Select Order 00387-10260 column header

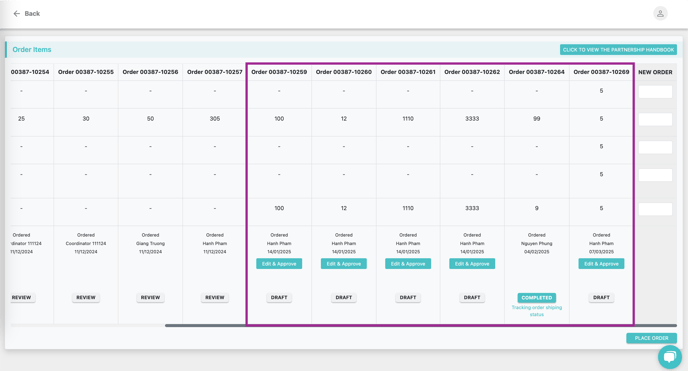point(344,72)
